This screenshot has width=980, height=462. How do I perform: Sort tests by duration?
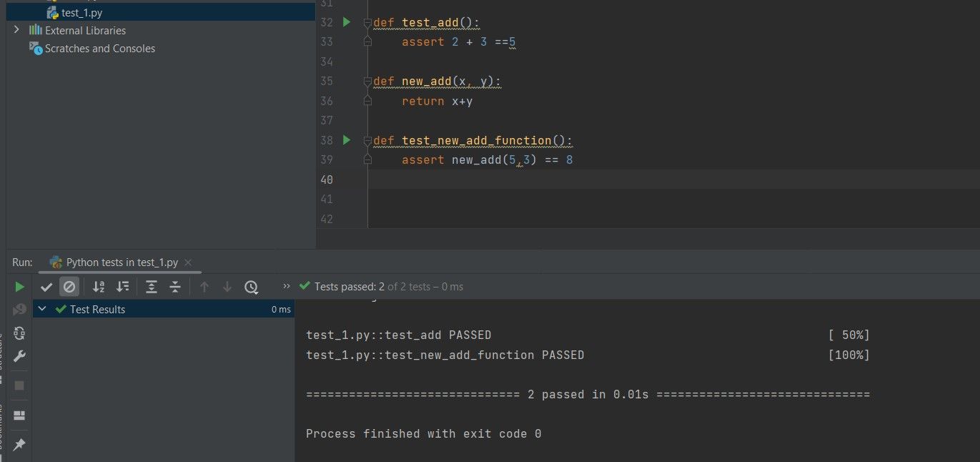[123, 287]
